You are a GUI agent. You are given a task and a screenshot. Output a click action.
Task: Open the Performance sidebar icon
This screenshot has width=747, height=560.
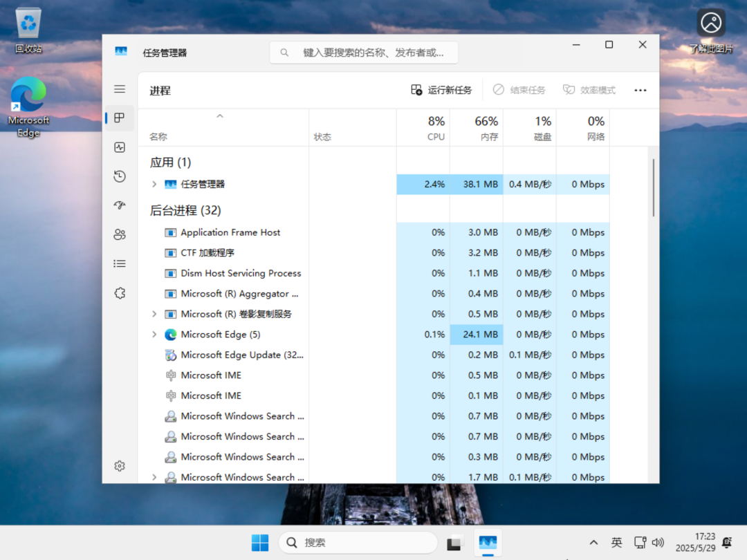(120, 147)
